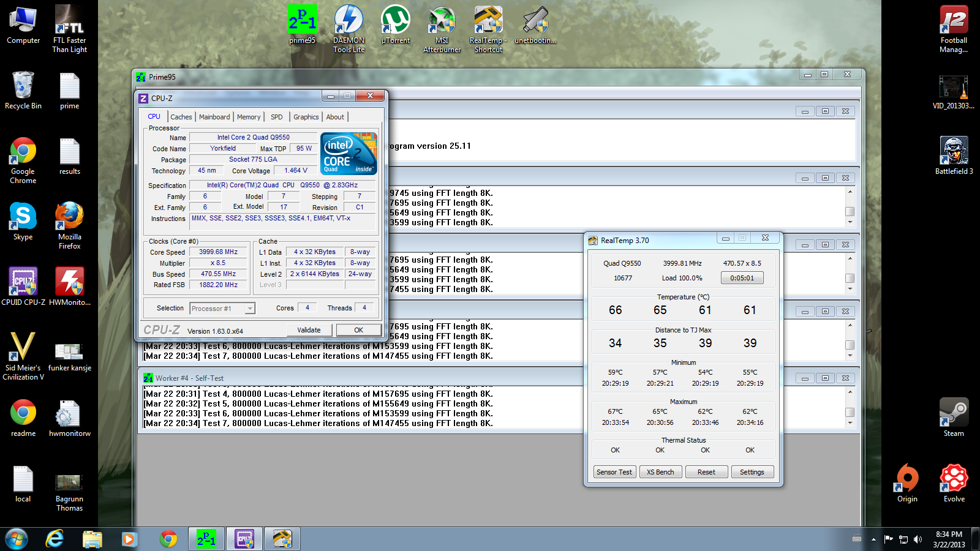Open the Computer desktop icon
This screenshot has height=551, width=980.
pos(23,25)
